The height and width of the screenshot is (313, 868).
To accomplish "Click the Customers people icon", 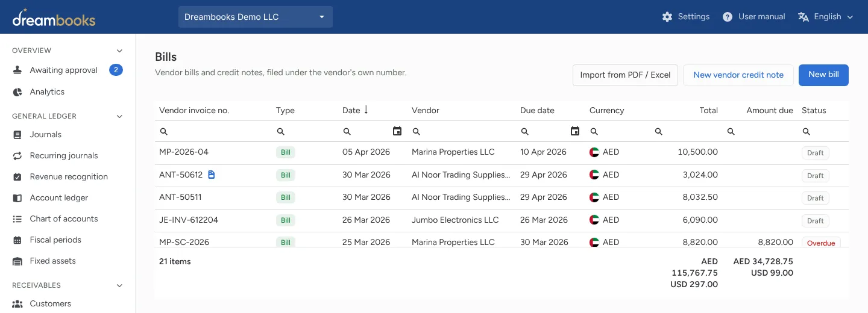I will [17, 304].
